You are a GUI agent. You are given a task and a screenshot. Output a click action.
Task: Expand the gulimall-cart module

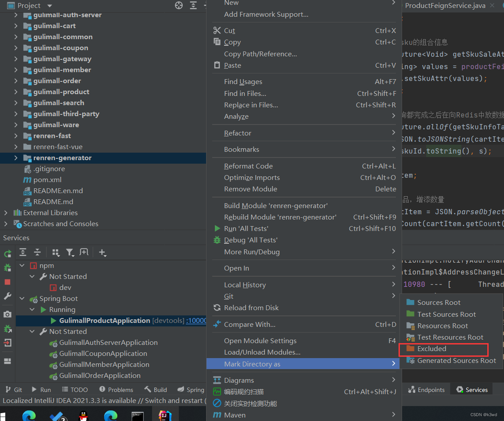[16, 26]
